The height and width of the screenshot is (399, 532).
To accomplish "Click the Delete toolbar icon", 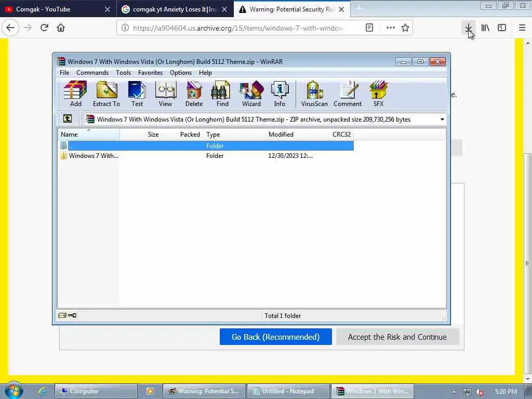I will 194,94.
